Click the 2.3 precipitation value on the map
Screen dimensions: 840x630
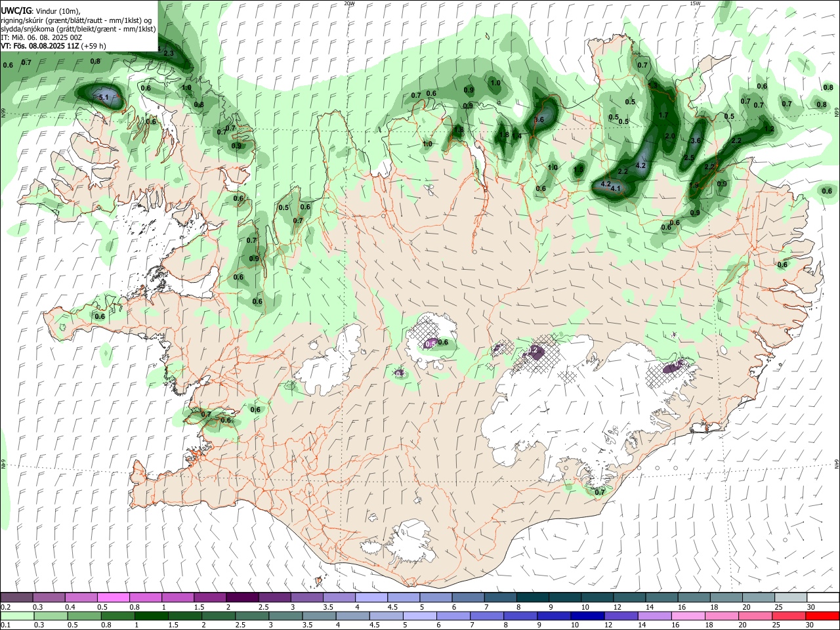point(169,53)
